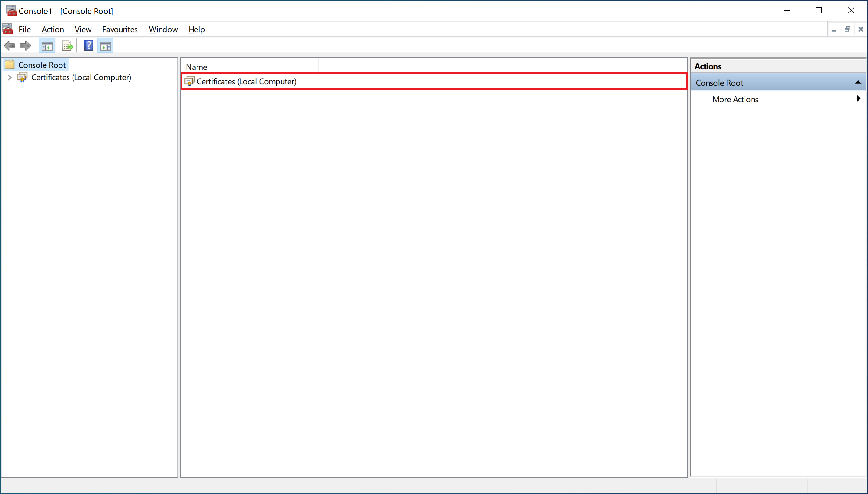Screen dimensions: 868x494
Task: Click the Forward arrow toolbar icon
Action: coord(26,45)
